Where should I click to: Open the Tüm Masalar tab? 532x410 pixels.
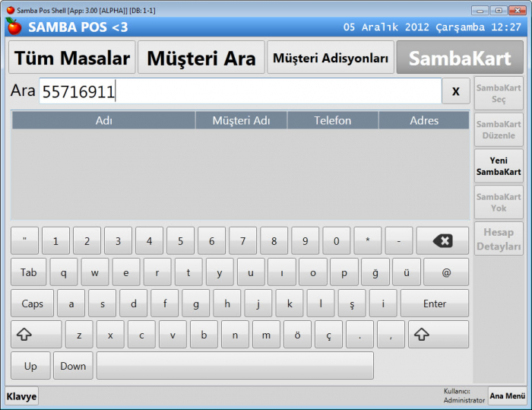(x=71, y=58)
